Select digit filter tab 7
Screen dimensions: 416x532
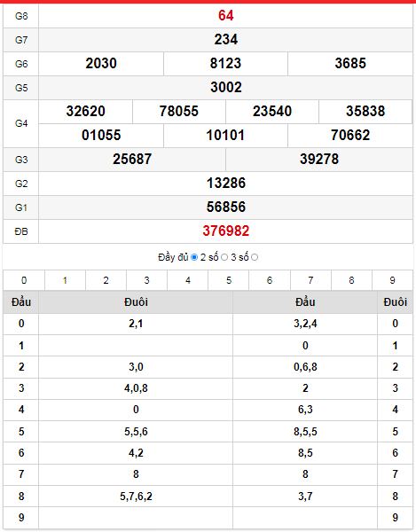pos(310,280)
